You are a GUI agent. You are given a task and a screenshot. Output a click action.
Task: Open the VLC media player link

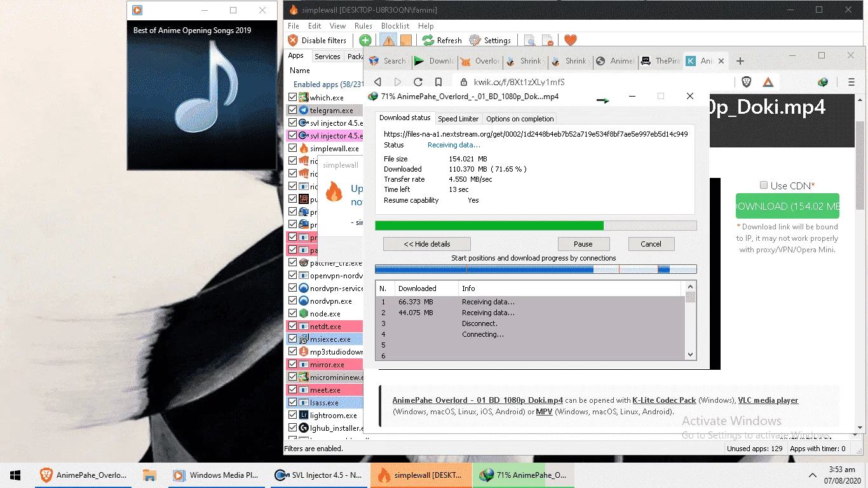768,400
